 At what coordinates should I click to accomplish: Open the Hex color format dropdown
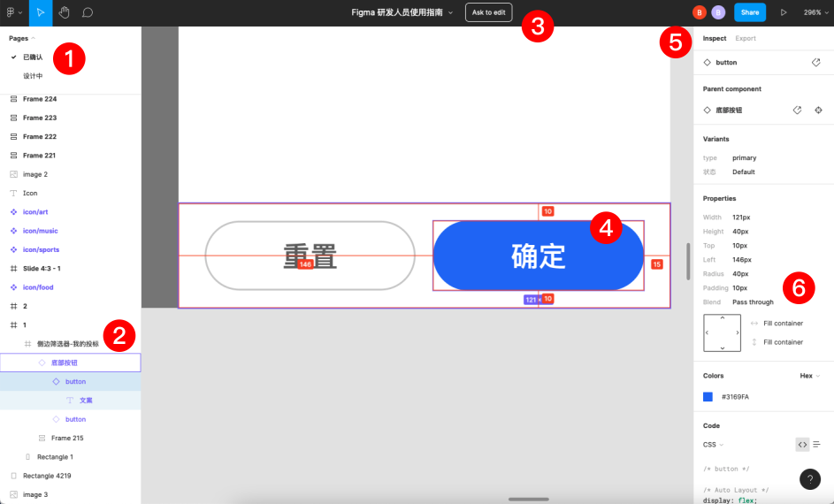809,376
